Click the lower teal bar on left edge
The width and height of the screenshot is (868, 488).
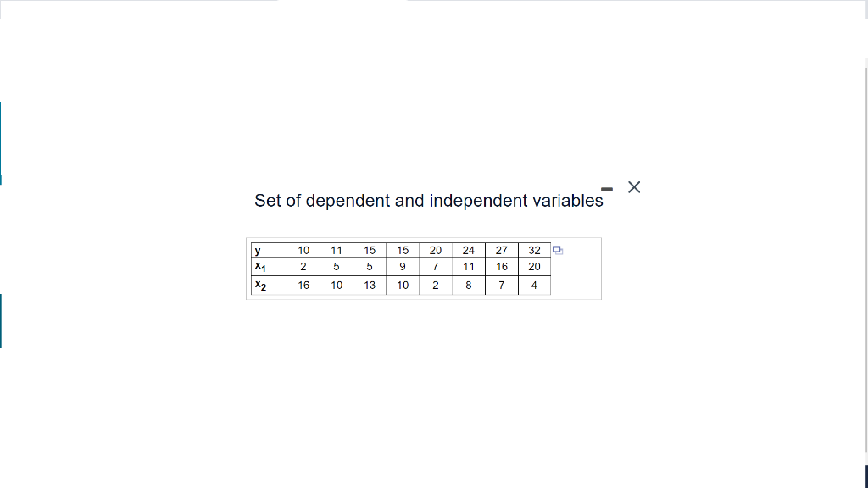2,320
